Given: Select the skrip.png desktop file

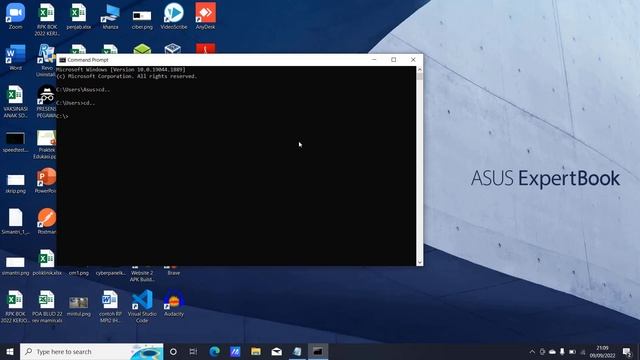Looking at the screenshot, I should click(16, 183).
